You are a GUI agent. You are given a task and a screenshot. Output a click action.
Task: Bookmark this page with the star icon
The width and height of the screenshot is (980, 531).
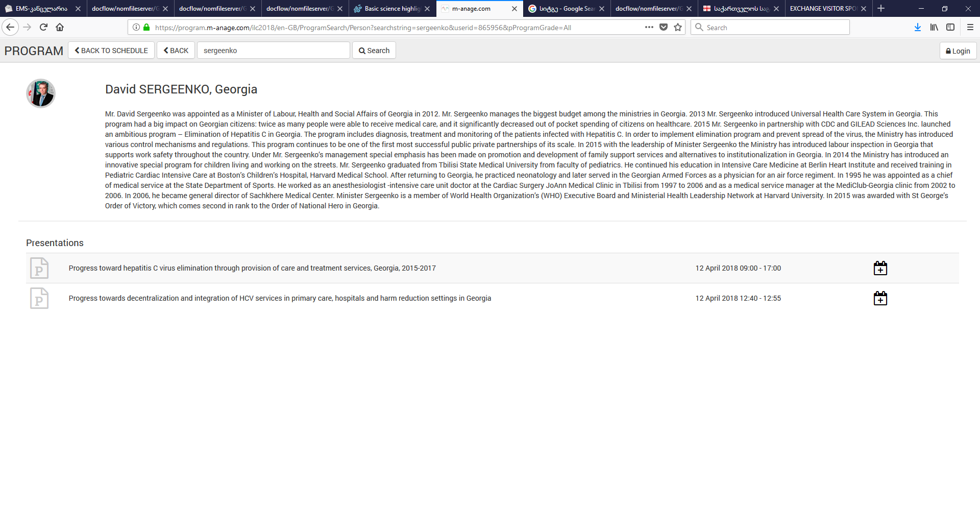coord(678,27)
